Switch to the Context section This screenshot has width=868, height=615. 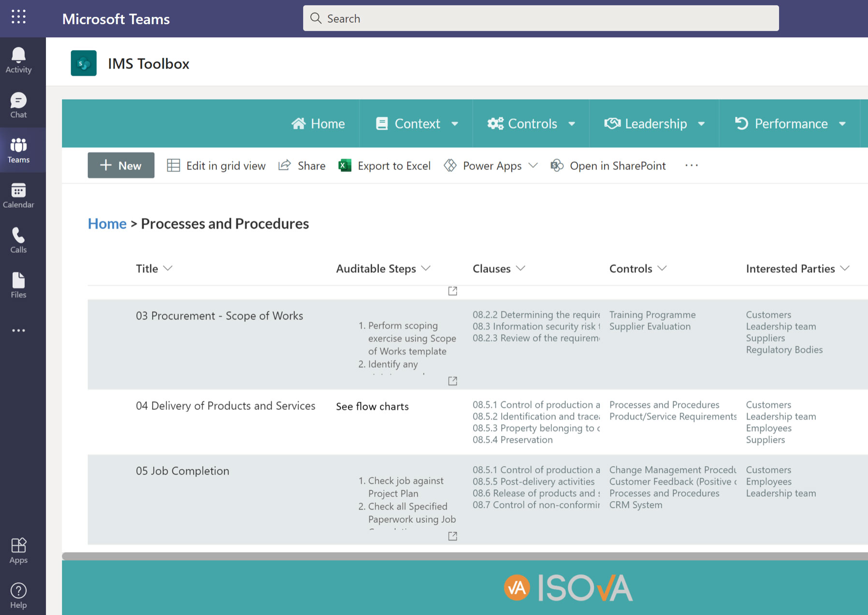(x=417, y=124)
